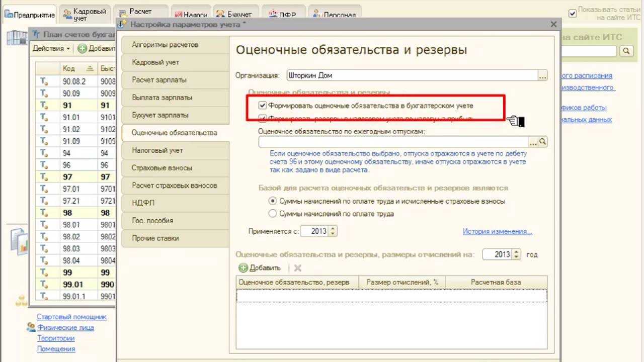The height and width of the screenshot is (362, 644).
Task: Select Кадровый учет in settings sidebar
Action: pyautogui.click(x=175, y=62)
